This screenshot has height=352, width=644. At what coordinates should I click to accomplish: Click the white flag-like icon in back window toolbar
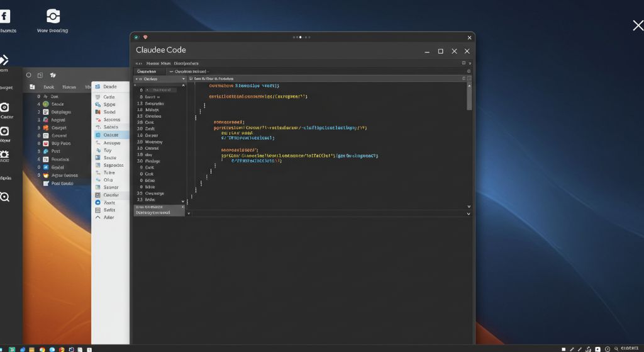53,76
